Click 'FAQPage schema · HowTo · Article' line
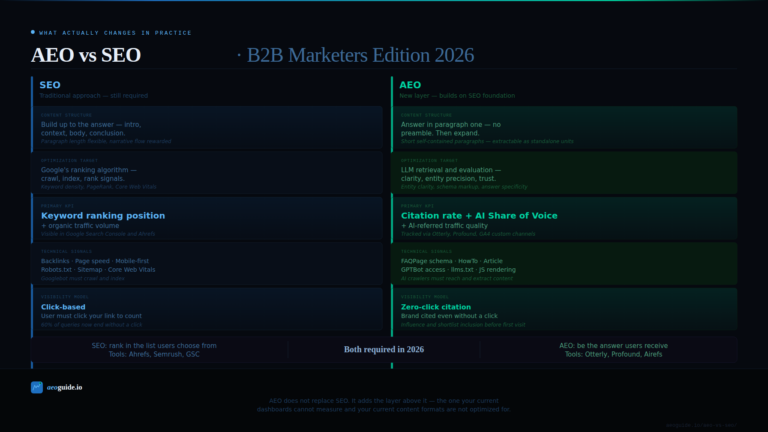Image resolution: width=768 pixels, height=432 pixels. (452, 261)
